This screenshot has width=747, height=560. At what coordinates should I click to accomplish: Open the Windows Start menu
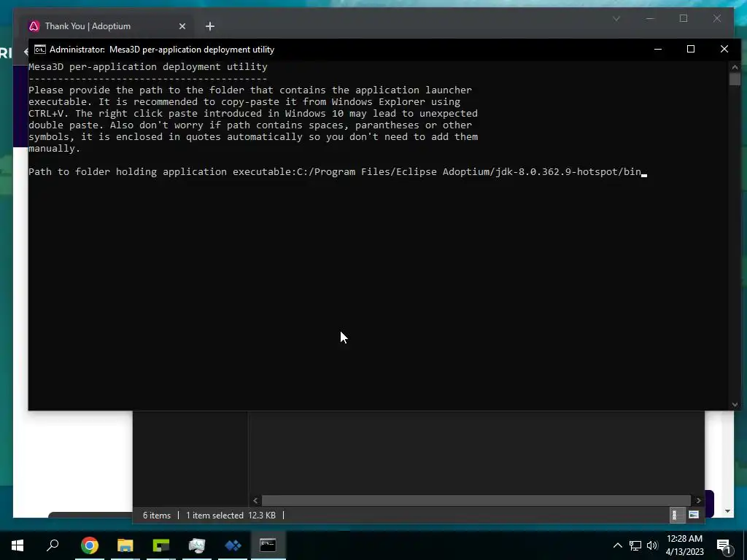click(18, 545)
